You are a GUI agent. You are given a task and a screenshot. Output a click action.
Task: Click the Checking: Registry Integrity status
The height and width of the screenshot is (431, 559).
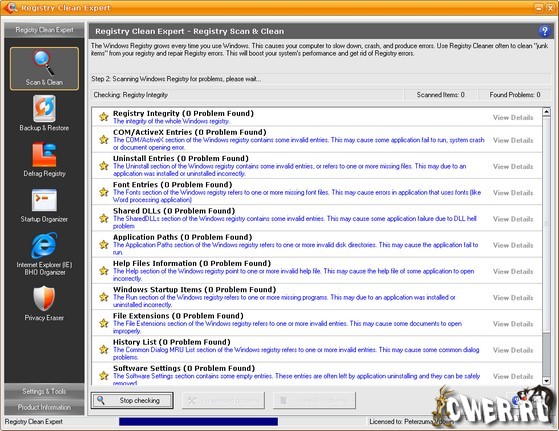pyautogui.click(x=130, y=95)
